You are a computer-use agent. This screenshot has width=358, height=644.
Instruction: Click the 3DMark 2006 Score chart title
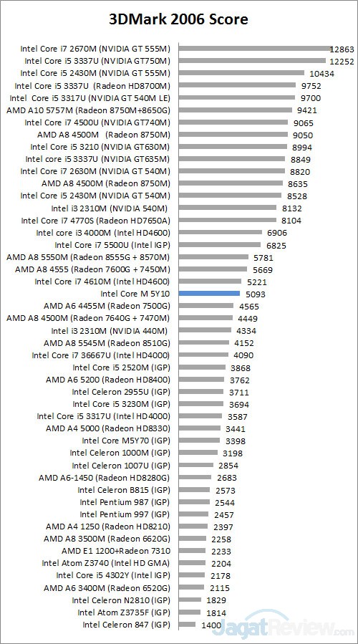tap(178, 19)
